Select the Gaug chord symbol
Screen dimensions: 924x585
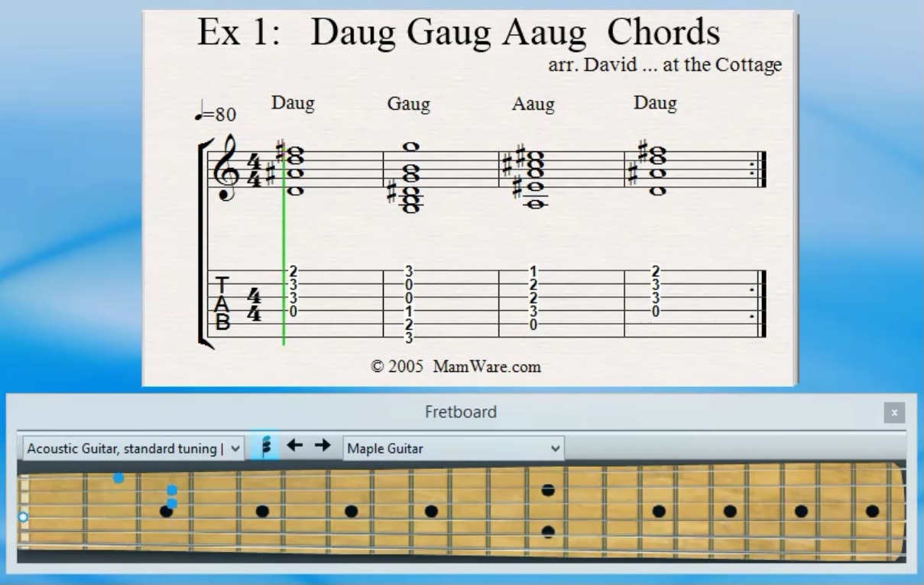tap(408, 104)
